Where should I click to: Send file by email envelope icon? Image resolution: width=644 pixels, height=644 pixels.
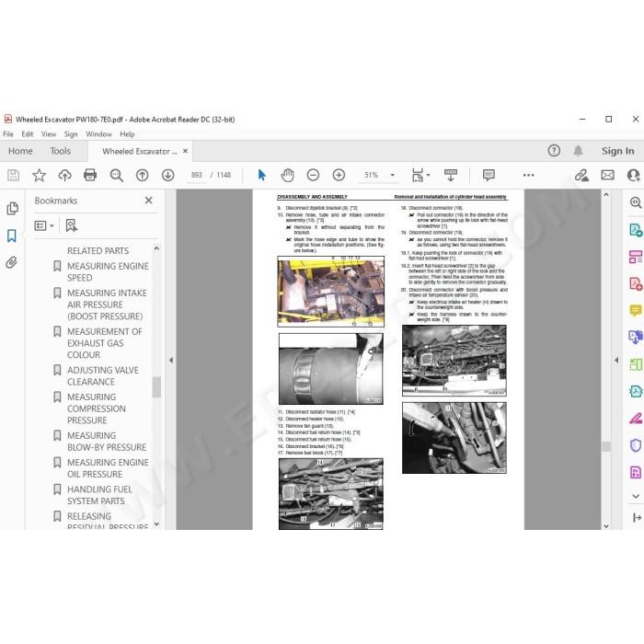pyautogui.click(x=607, y=176)
